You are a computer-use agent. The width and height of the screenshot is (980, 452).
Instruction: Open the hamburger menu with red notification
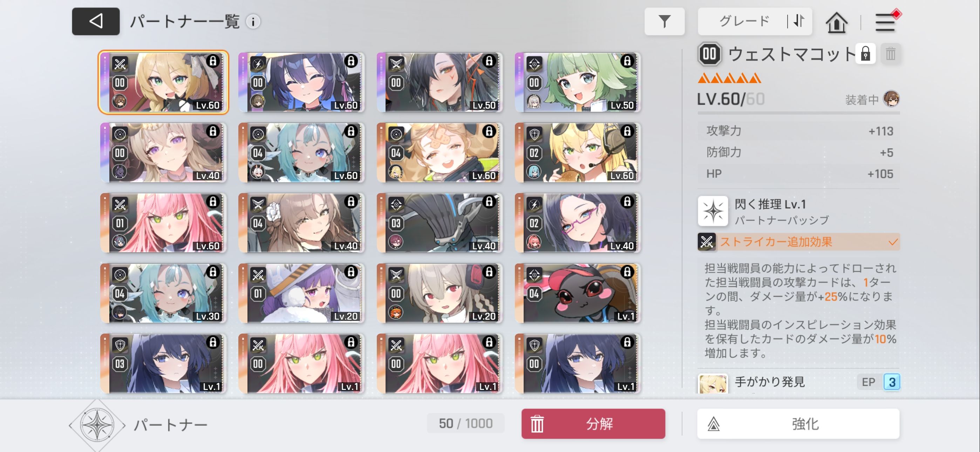(x=885, y=22)
